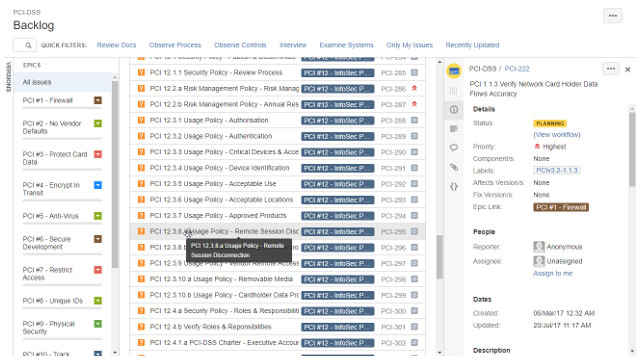Select All issues in Epics panel
640x360 pixels.
point(62,82)
